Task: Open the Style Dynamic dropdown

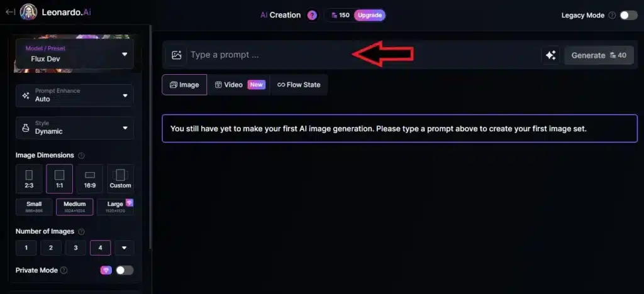Action: coord(75,128)
